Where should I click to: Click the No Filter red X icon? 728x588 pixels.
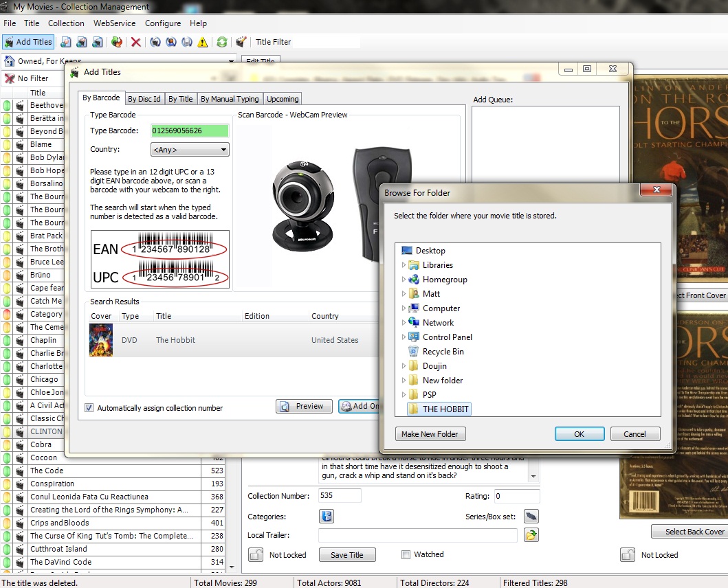(8, 78)
